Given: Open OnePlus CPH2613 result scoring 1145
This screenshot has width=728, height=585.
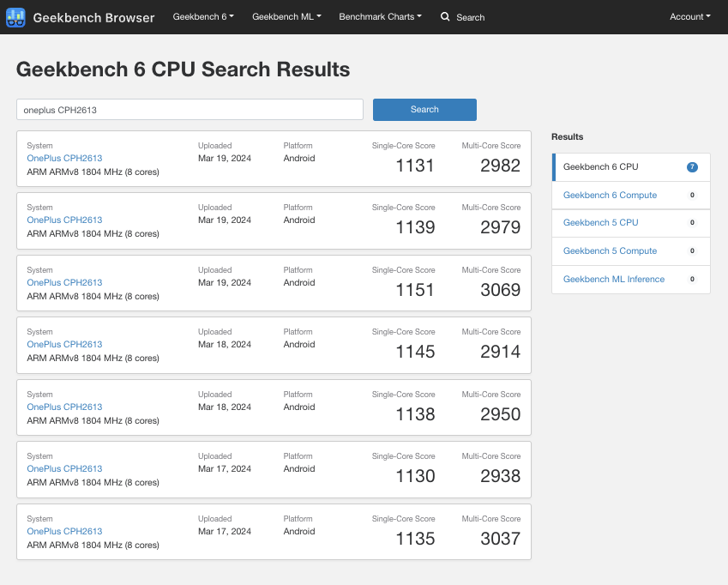Looking at the screenshot, I should tap(64, 345).
